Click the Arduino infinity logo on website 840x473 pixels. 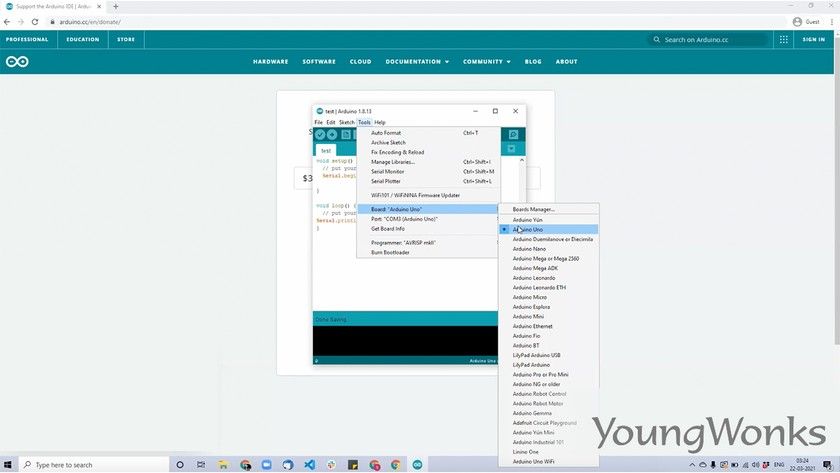[x=17, y=62]
